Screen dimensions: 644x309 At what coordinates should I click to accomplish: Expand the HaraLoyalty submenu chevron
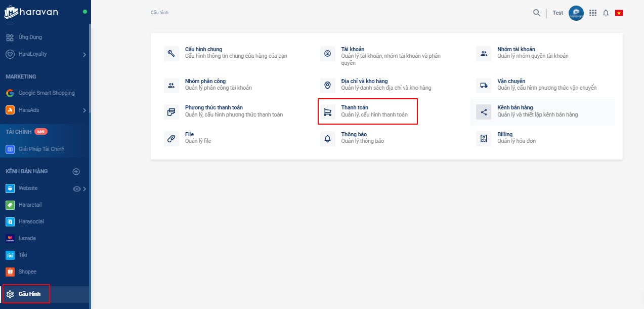click(x=84, y=55)
